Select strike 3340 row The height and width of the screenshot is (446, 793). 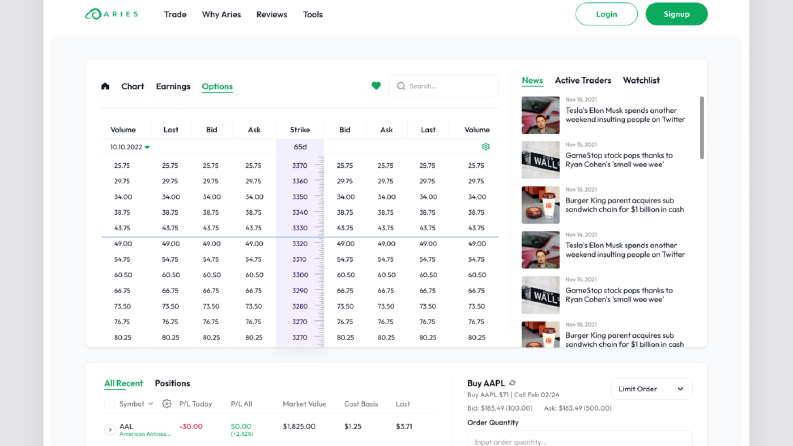pyautogui.click(x=300, y=212)
